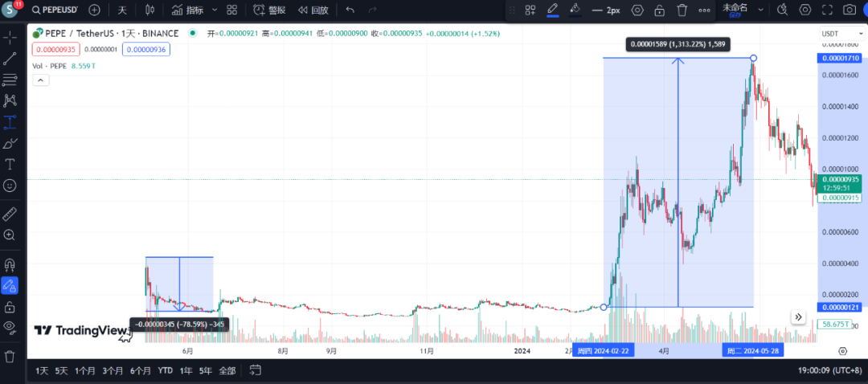
Task: Take a chart snapshot with camera
Action: [849, 10]
